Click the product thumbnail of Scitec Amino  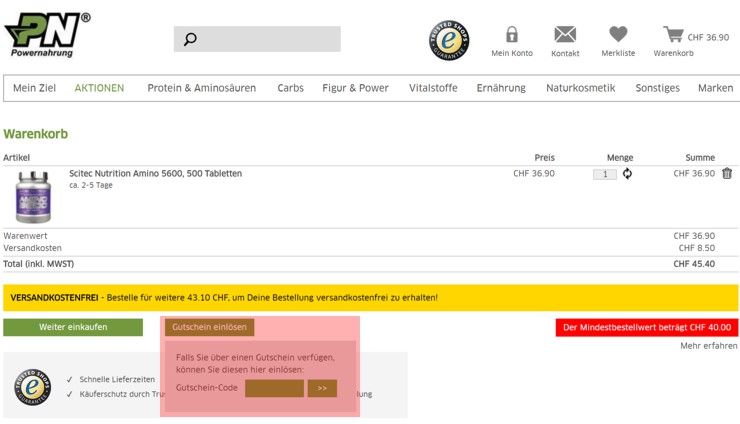click(33, 196)
